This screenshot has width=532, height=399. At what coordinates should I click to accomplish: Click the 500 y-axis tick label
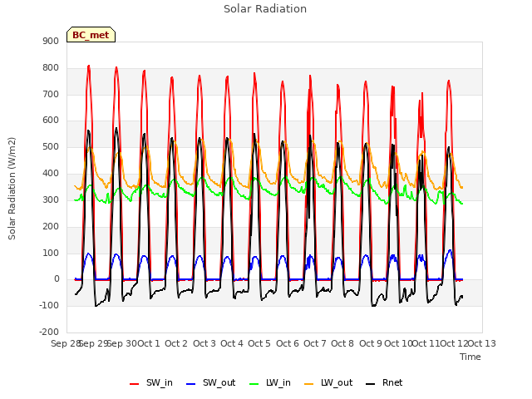click(51, 147)
